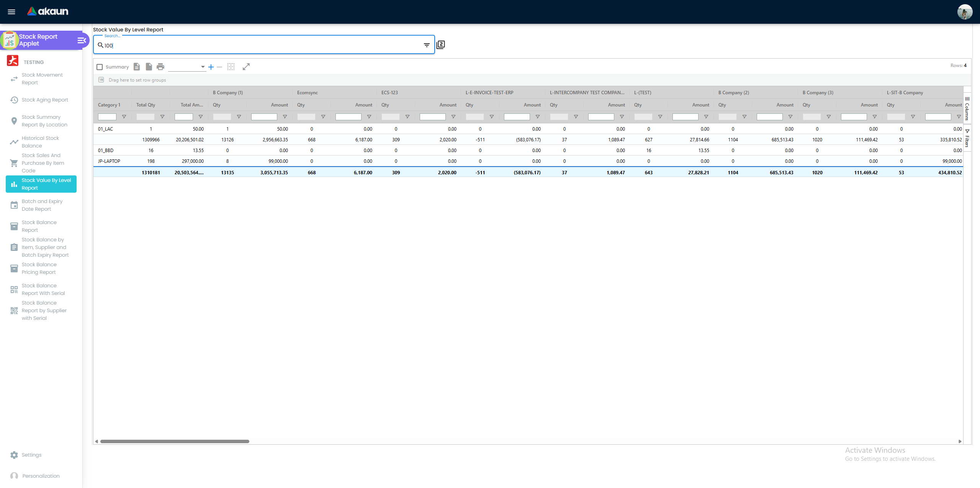Open Personalization in the sidebar
This screenshot has height=488, width=980.
pos(41,476)
